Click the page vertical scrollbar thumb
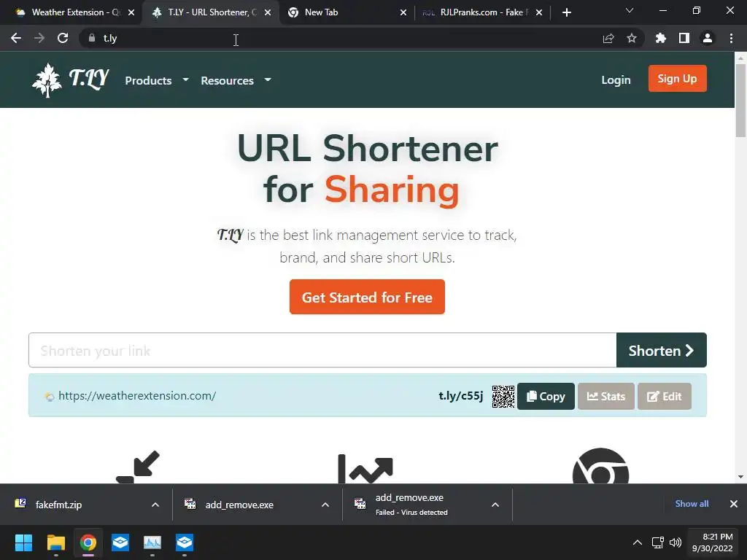 740,100
